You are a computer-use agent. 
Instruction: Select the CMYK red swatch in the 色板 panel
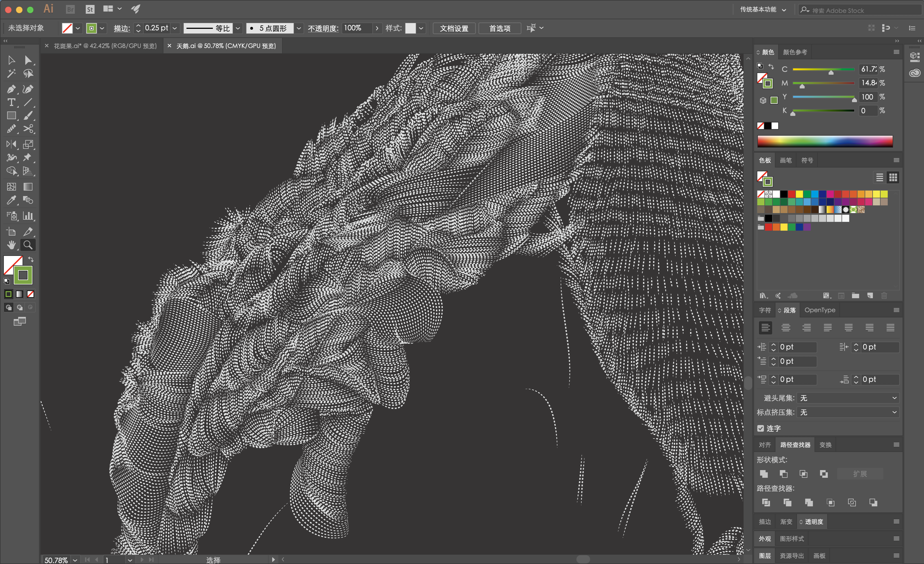pos(792,194)
